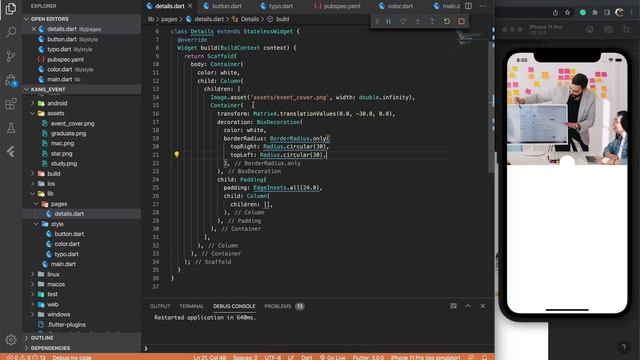The width and height of the screenshot is (640, 360).
Task: Open the browser extensions puzzle icon
Action: [x=595, y=13]
